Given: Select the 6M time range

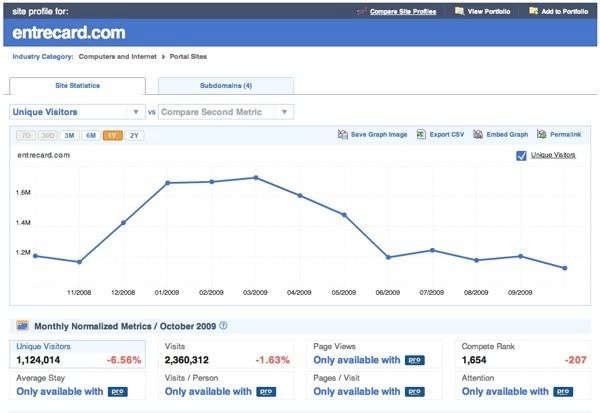Looking at the screenshot, I should click(x=91, y=135).
